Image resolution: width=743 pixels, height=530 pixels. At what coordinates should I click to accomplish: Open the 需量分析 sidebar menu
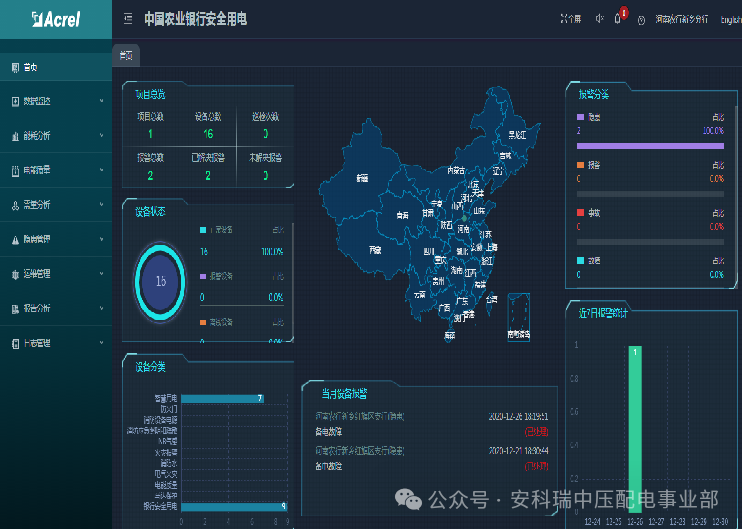pos(56,204)
